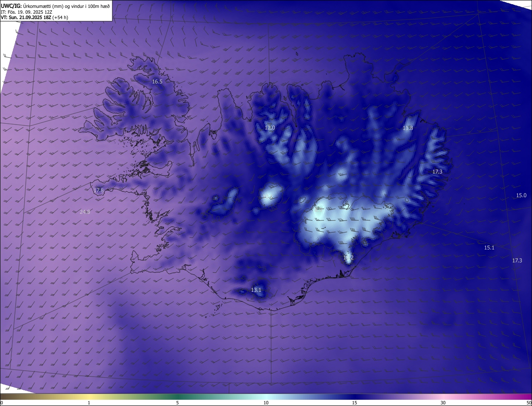
Task: Click the color scale tick labeled 30
Action: [x=443, y=403]
